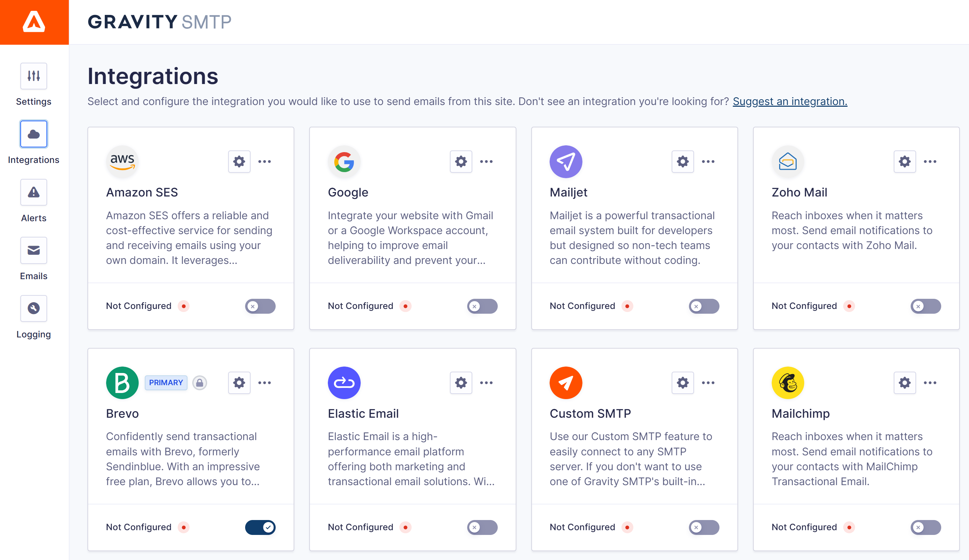The height and width of the screenshot is (560, 969).
Task: Open the Settings sidebar icon
Action: tap(34, 76)
